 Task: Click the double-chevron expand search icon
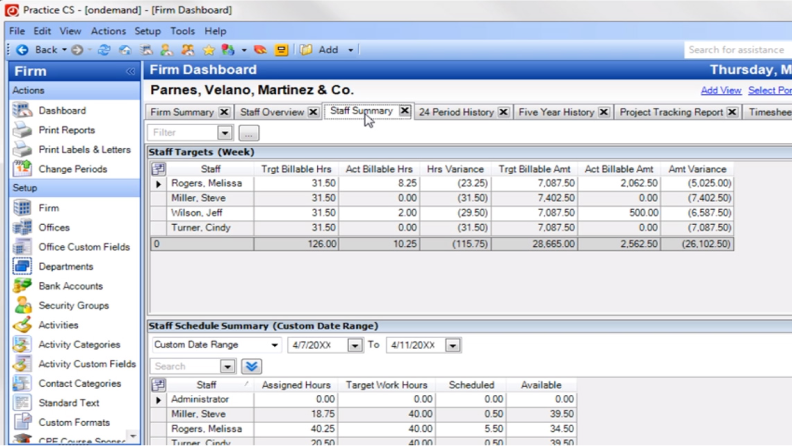click(251, 367)
